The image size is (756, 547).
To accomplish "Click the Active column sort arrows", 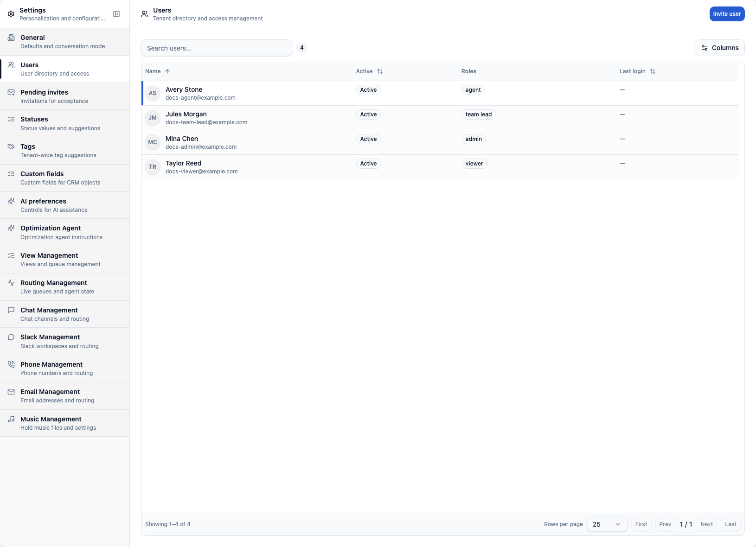I will (380, 71).
